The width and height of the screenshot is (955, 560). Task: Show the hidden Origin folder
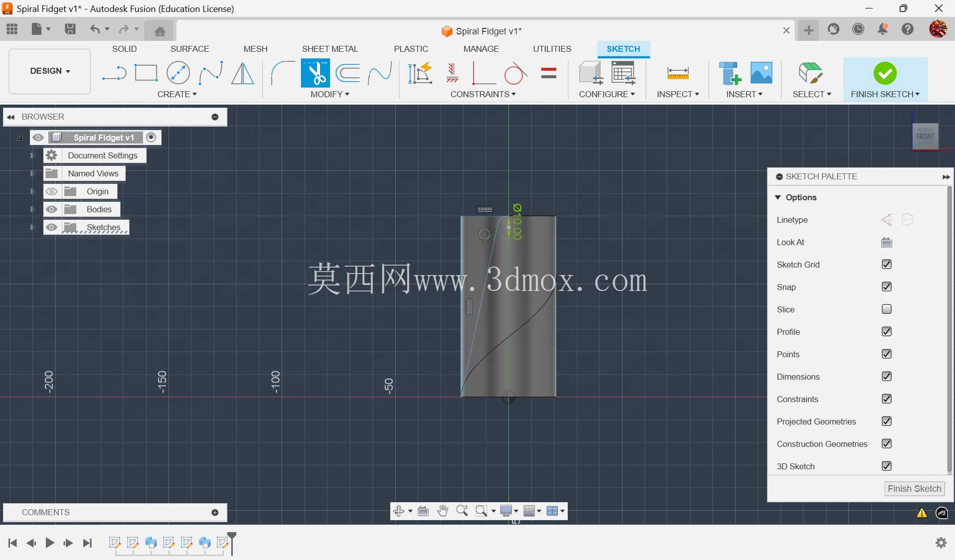point(51,191)
